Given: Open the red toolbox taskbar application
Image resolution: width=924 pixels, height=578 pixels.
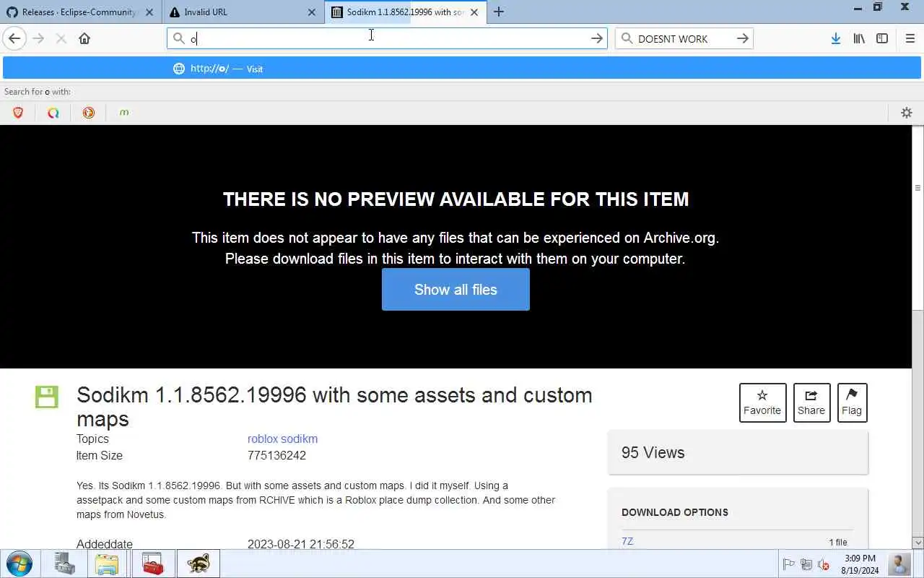Looking at the screenshot, I should click(x=152, y=564).
